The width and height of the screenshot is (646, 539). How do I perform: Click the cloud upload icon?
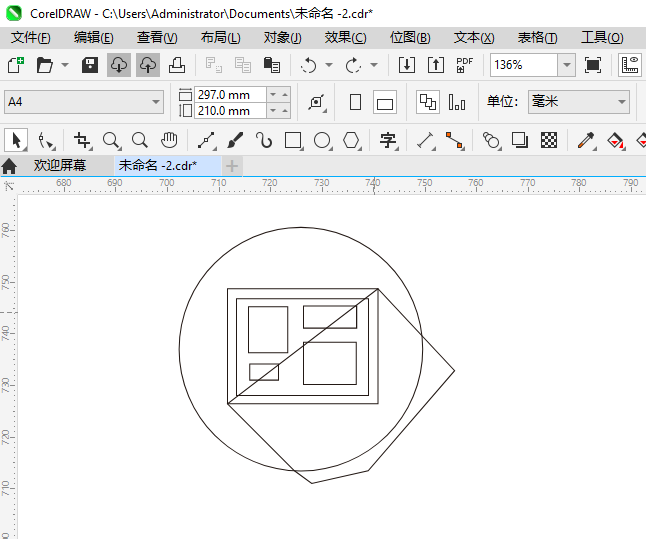148,65
